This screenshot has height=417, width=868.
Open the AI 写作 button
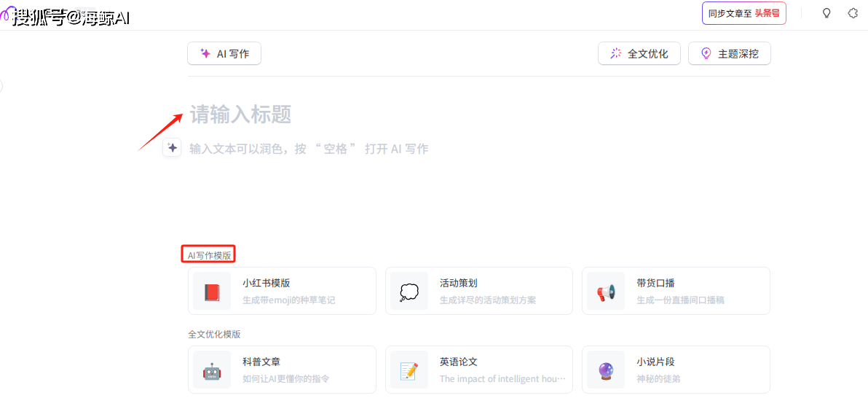(224, 53)
